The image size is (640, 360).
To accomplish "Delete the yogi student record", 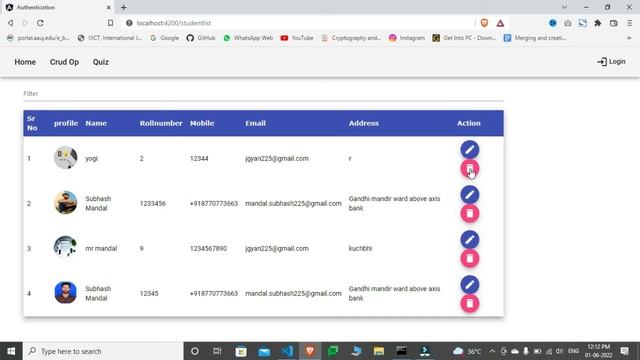I will 469,169.
